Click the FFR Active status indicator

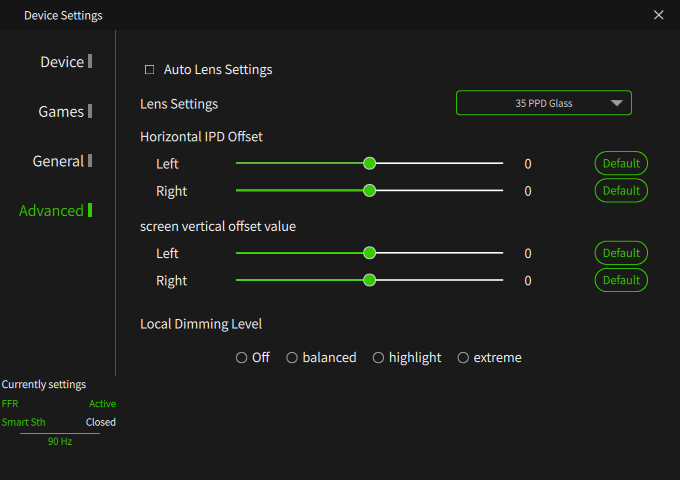(102, 404)
